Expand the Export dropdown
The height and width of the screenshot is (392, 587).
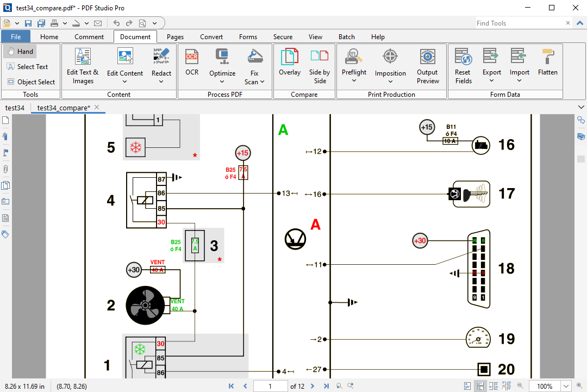(491, 80)
